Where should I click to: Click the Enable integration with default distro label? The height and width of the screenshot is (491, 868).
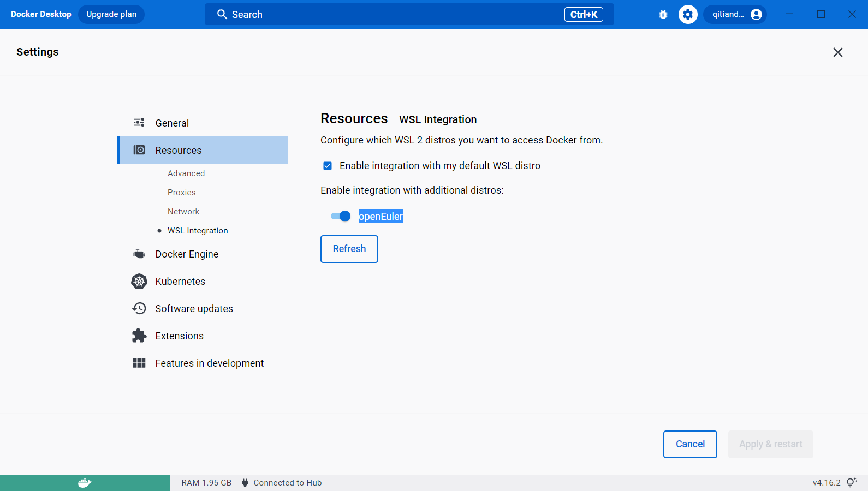point(440,166)
